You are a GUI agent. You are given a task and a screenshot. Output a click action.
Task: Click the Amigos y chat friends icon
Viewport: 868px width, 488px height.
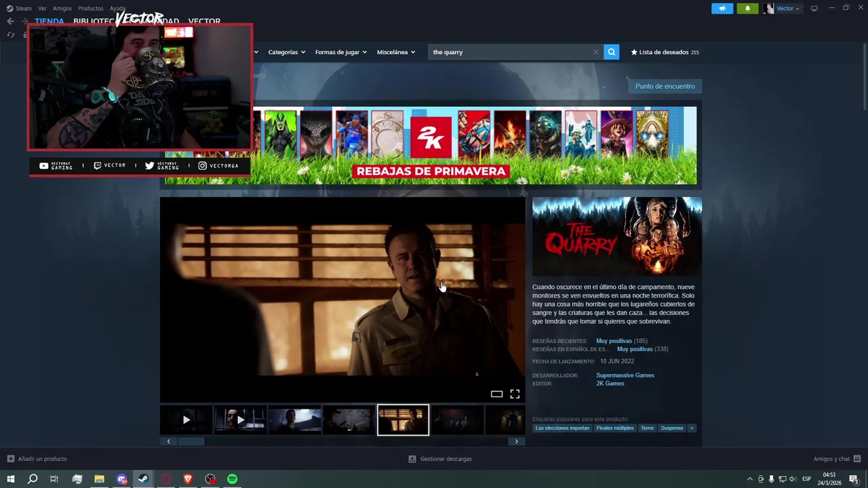pyautogui.click(x=857, y=459)
